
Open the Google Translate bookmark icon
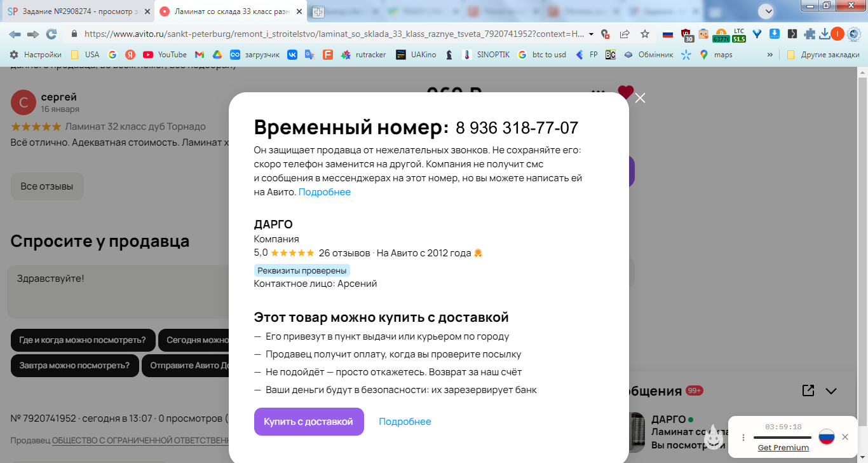[309, 55]
